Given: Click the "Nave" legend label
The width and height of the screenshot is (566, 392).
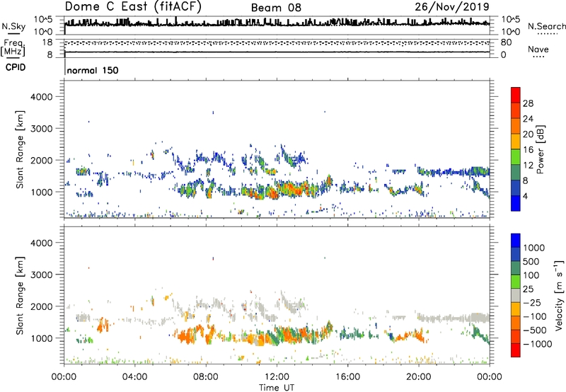Looking at the screenshot, I should (538, 50).
